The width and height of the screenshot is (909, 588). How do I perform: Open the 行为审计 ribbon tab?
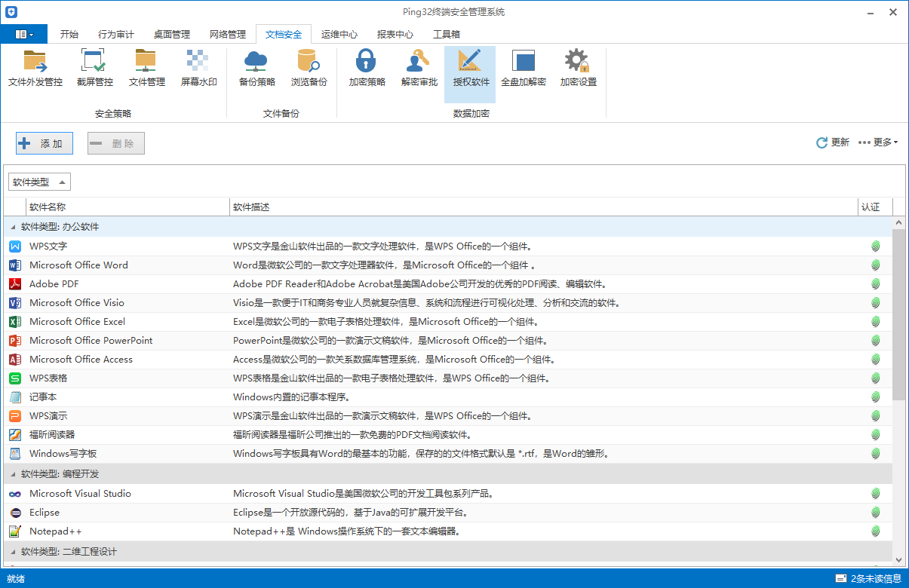pos(115,34)
